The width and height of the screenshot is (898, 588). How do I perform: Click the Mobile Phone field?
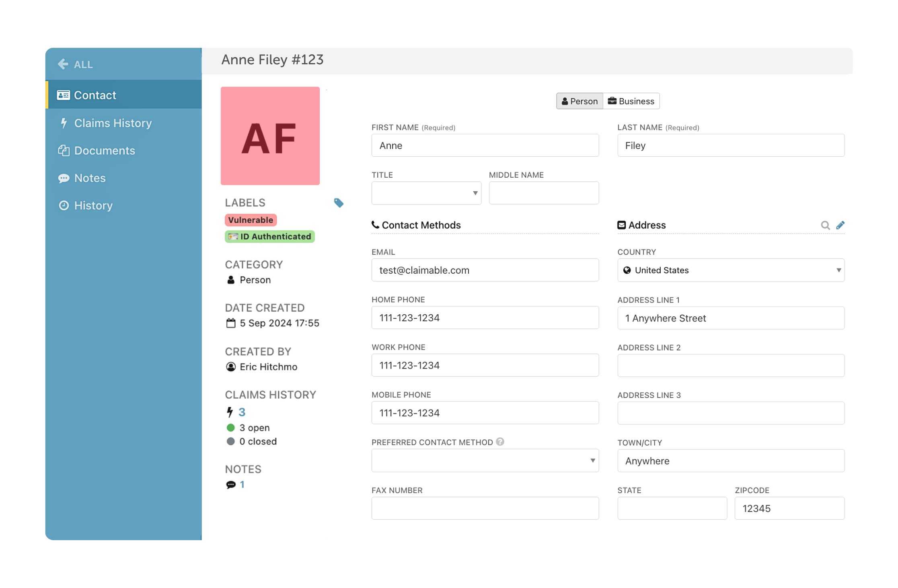coord(485,413)
